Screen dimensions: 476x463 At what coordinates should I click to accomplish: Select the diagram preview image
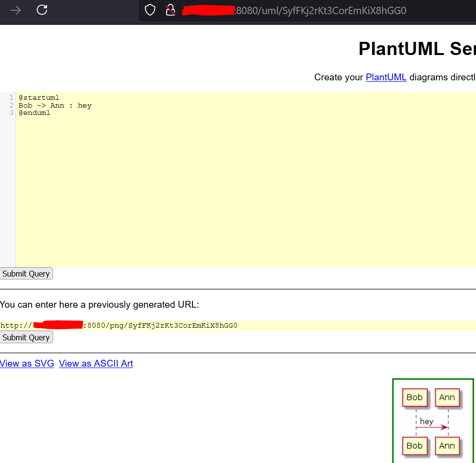click(433, 421)
